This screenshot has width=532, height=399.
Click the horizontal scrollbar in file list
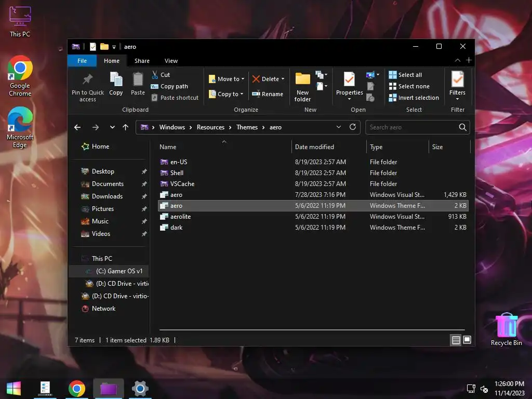coord(312,329)
